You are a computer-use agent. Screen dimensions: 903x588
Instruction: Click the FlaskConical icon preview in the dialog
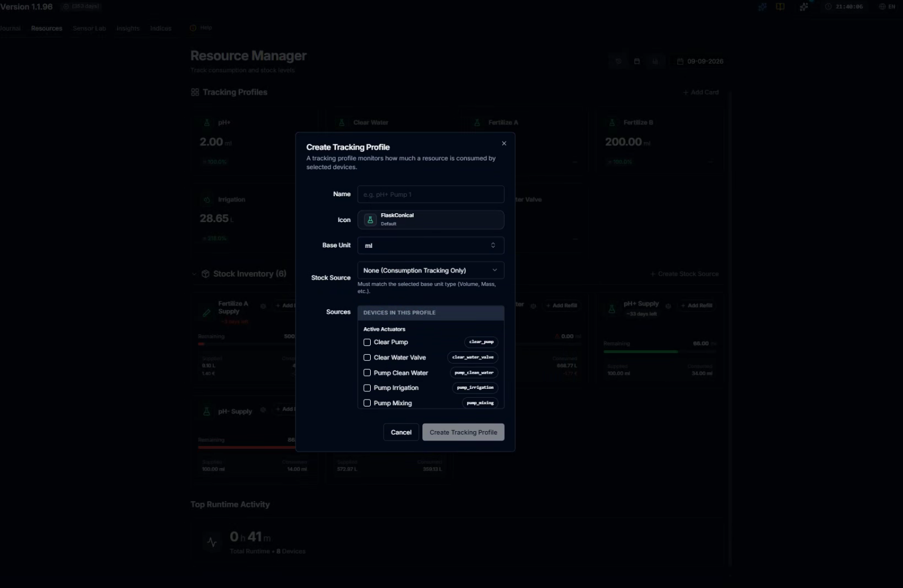(x=370, y=220)
